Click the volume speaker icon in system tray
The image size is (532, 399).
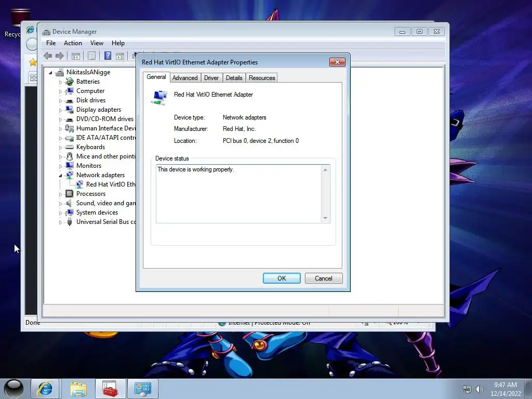(x=480, y=389)
